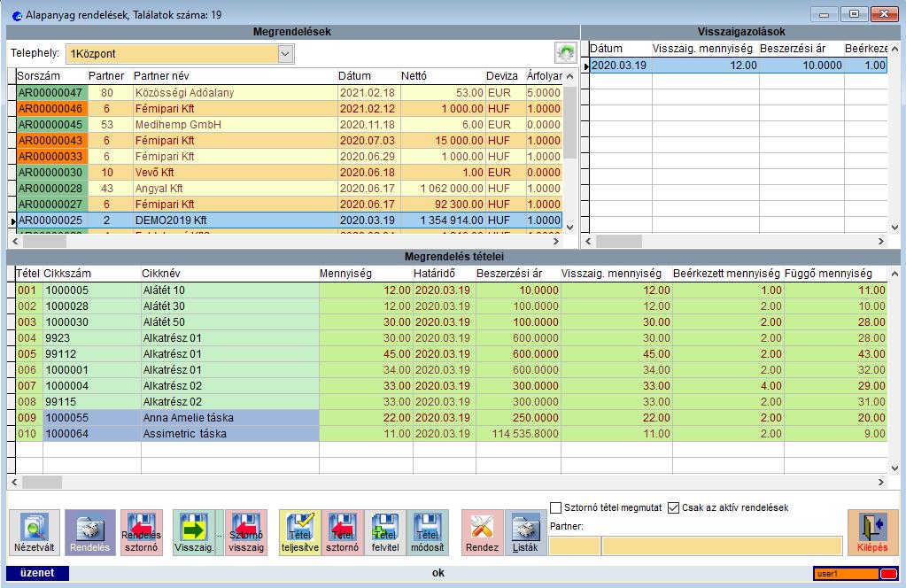Click scroll down arrow of orders list
This screenshot has height=588, width=906.
click(569, 227)
